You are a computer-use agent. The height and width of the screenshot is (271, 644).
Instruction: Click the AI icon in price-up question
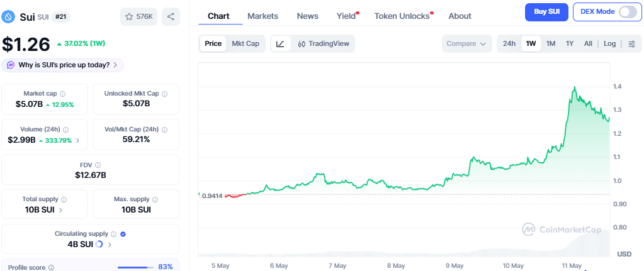pos(11,65)
